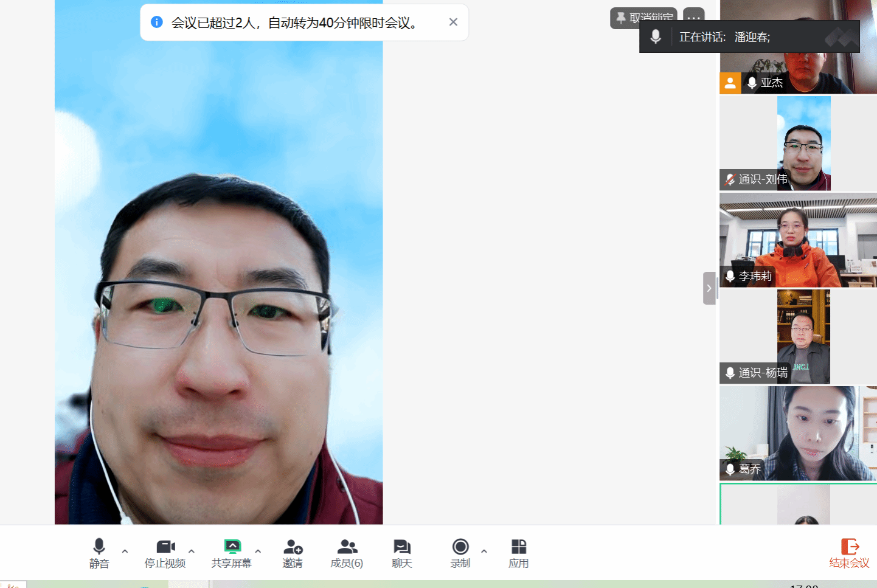
Task: Open the 聊天 chat panel
Action: coord(401,553)
